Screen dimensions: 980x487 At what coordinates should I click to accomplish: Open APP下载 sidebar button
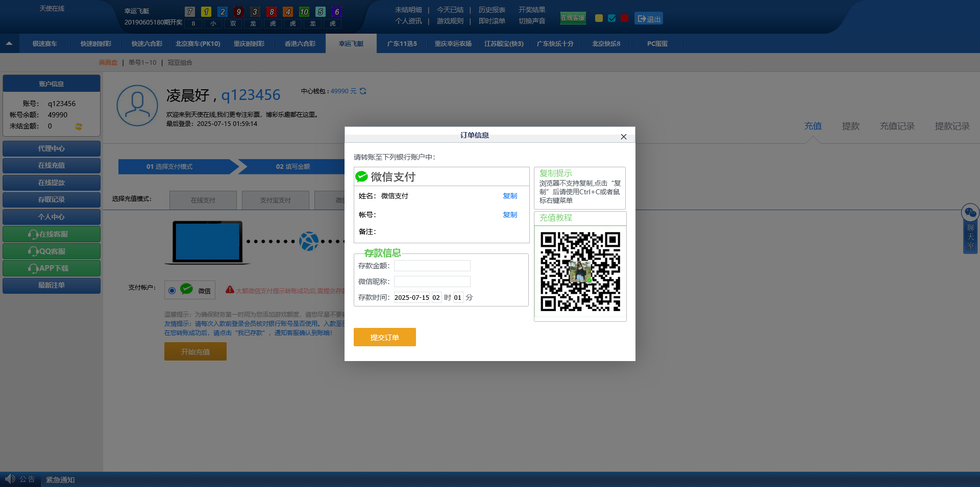52,268
